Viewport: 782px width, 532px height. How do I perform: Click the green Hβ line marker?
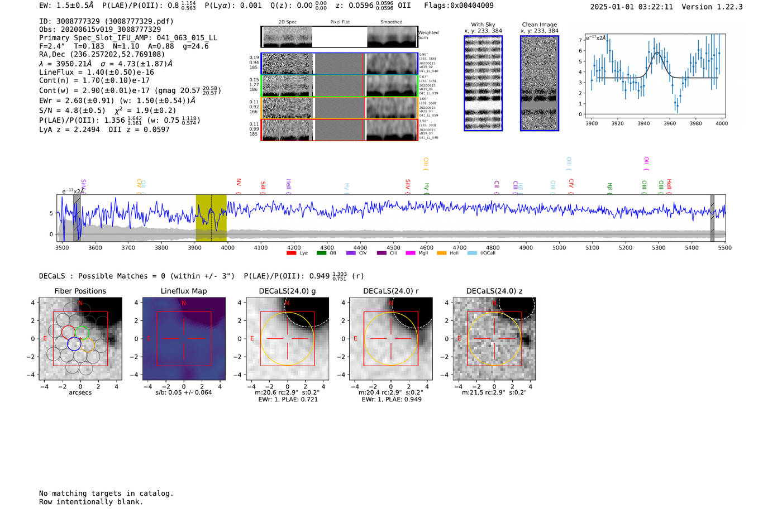pos(610,188)
